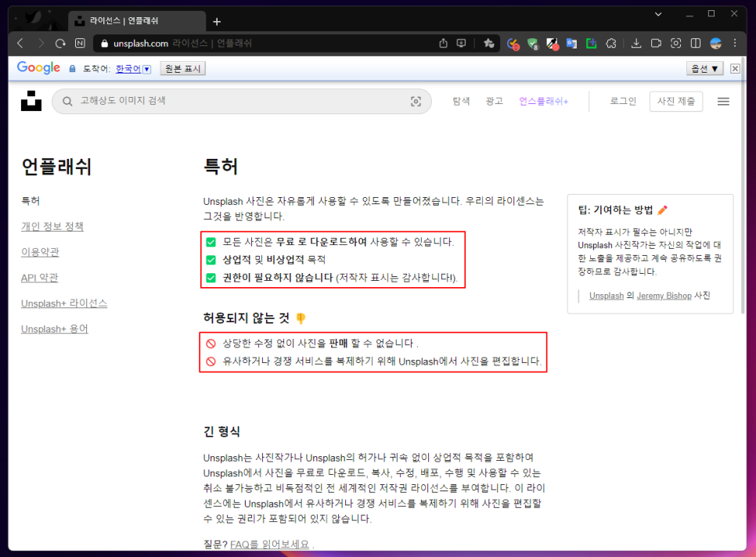The height and width of the screenshot is (557, 756).
Task: Open the 개인 정보 정책 sidebar link
Action: coord(52,226)
